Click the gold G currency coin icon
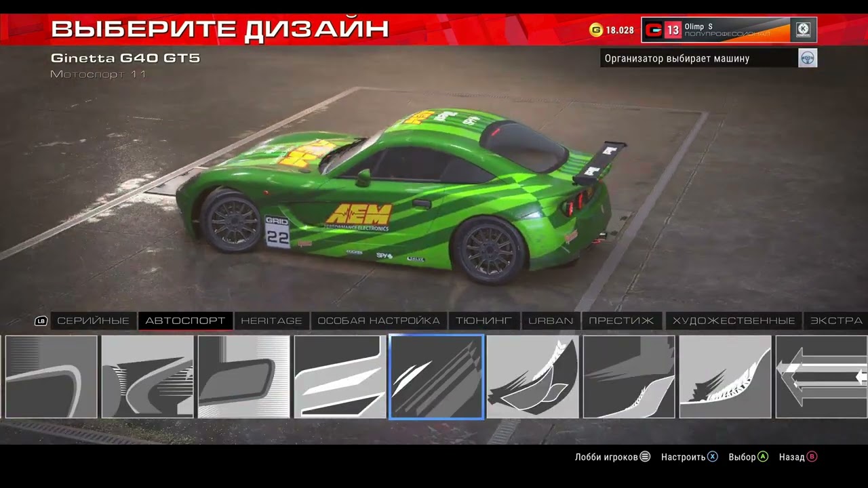Viewport: 868px width, 488px height. (x=596, y=30)
